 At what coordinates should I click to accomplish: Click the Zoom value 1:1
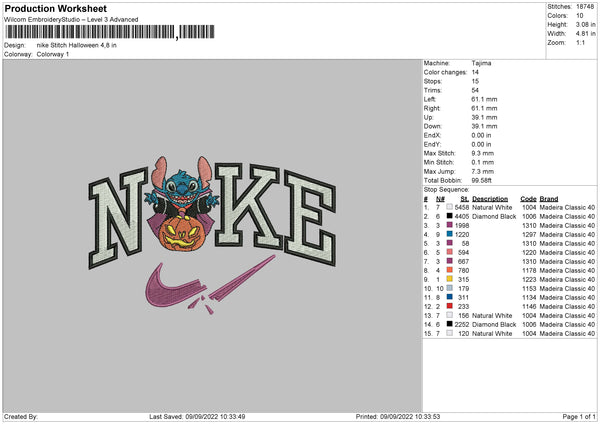click(580, 42)
